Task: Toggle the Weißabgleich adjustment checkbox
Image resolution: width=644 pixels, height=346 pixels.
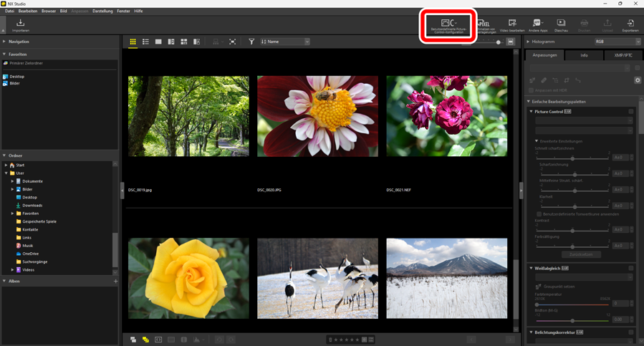Action: point(631,269)
